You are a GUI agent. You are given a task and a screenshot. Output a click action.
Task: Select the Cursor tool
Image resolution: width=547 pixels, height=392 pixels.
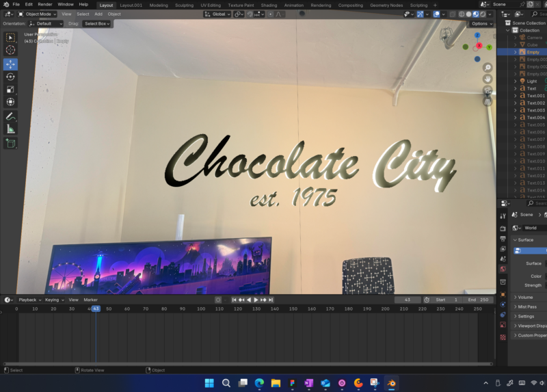click(10, 50)
